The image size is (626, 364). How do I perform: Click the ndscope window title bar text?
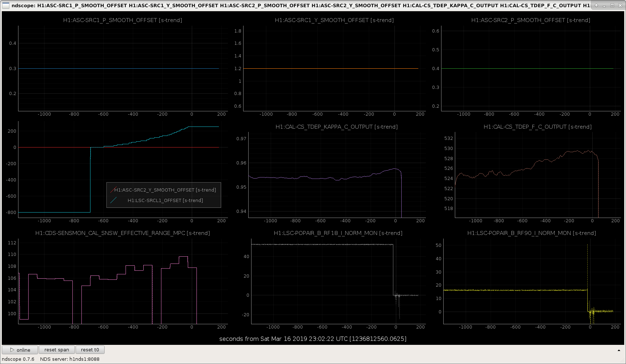click(x=301, y=5)
